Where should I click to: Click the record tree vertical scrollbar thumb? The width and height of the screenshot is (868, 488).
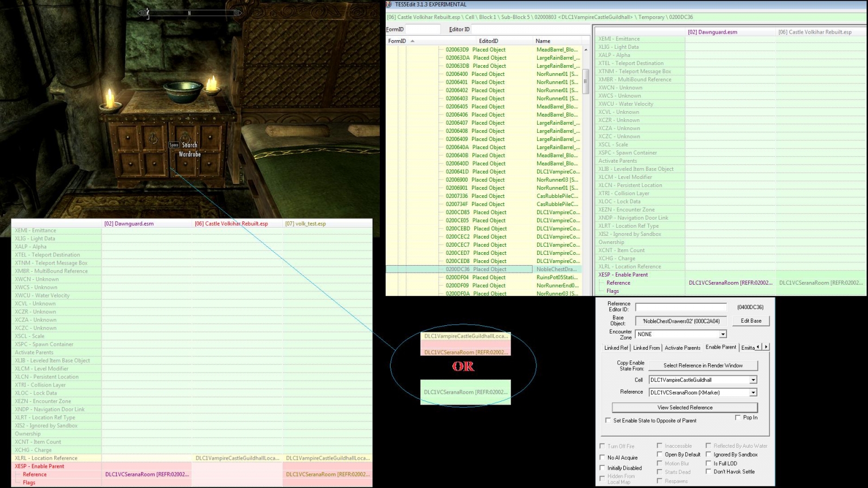click(586, 80)
